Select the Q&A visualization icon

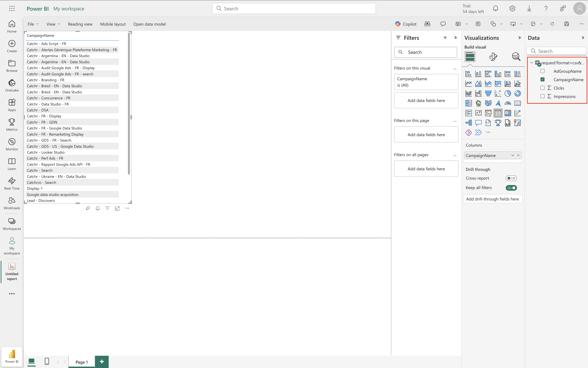click(478, 123)
